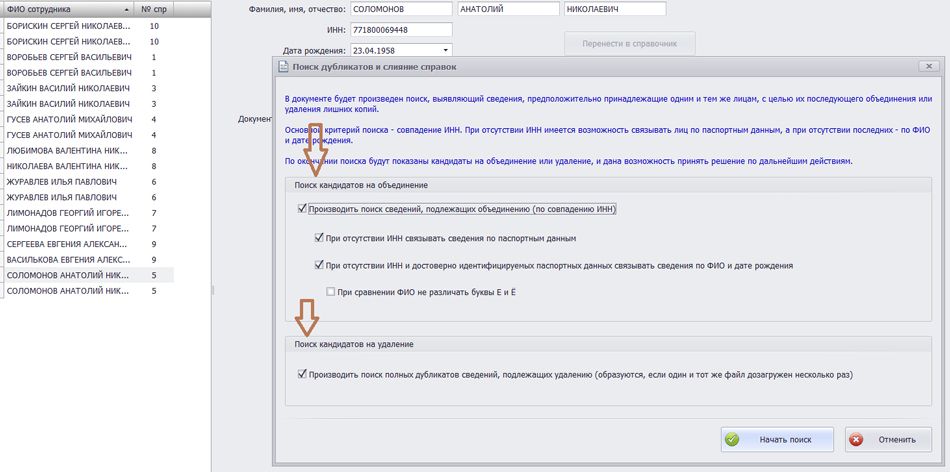Screen dimensions: 950x472
Task: Select first ЛИМОНАДОВ ГЕОРГИЙ row
Action: tap(87, 213)
